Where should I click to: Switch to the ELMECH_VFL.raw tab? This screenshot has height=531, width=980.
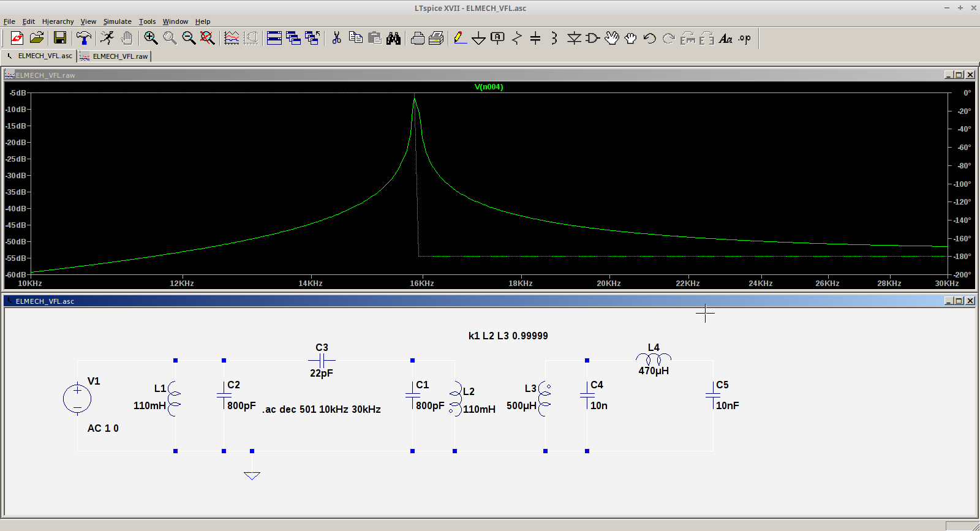click(x=115, y=56)
